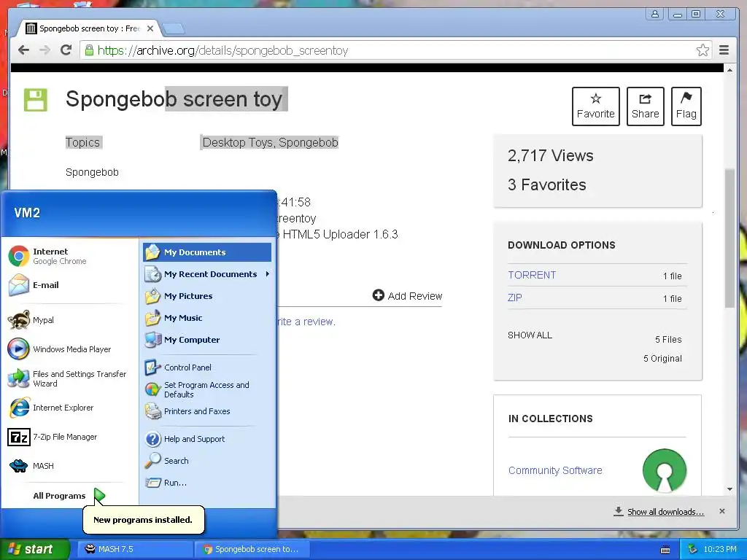Image resolution: width=747 pixels, height=560 pixels.
Task: Select the Spongebob screen toy tab
Action: (89, 28)
